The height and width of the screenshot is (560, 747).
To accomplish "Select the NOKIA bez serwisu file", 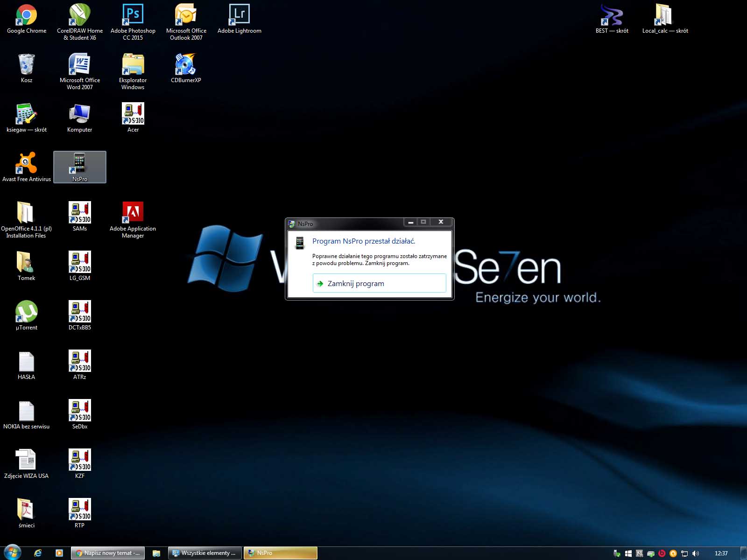I will pyautogui.click(x=27, y=415).
